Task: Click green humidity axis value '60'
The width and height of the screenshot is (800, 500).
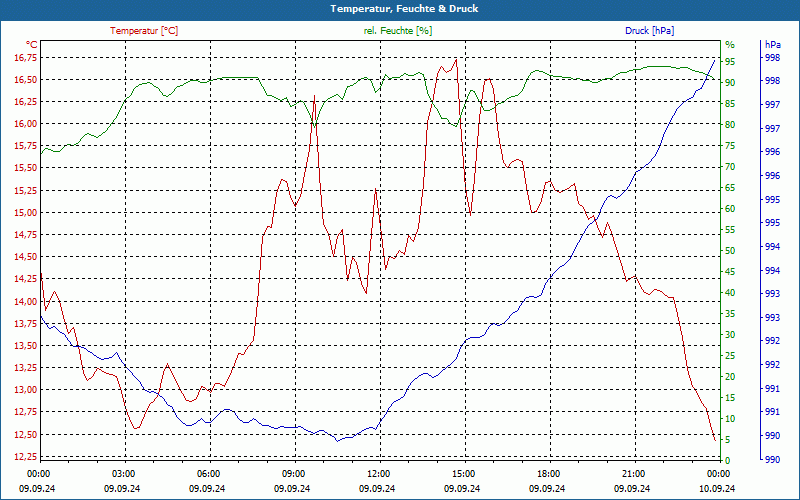Action: click(x=730, y=209)
